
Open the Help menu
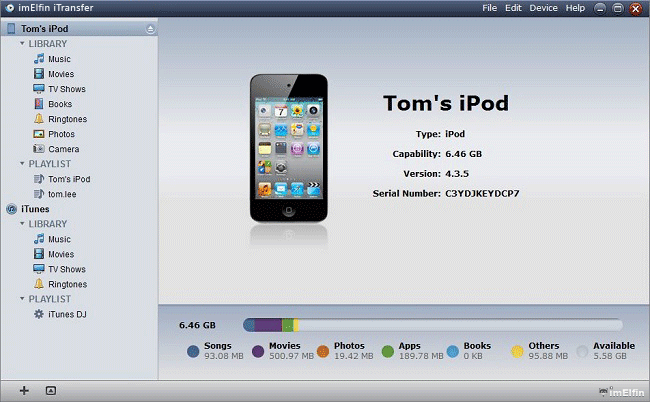pos(575,8)
